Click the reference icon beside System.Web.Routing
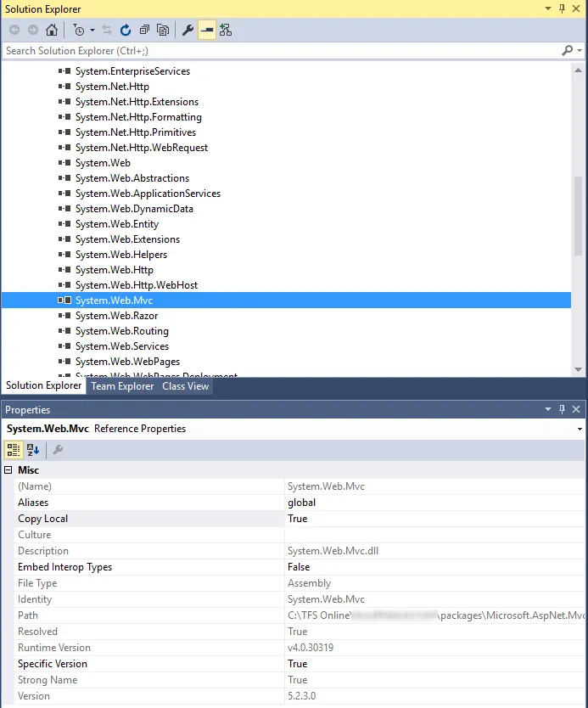This screenshot has height=708, width=588. click(64, 331)
